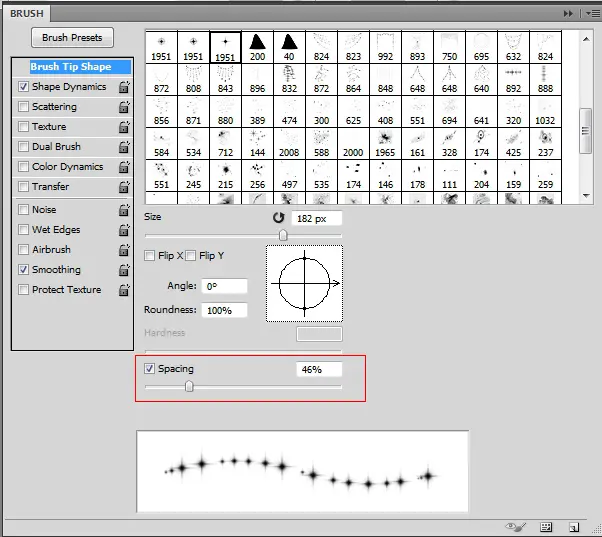The height and width of the screenshot is (537, 602).
Task: Select the 144 sparkle brush tip
Action: 258,143
